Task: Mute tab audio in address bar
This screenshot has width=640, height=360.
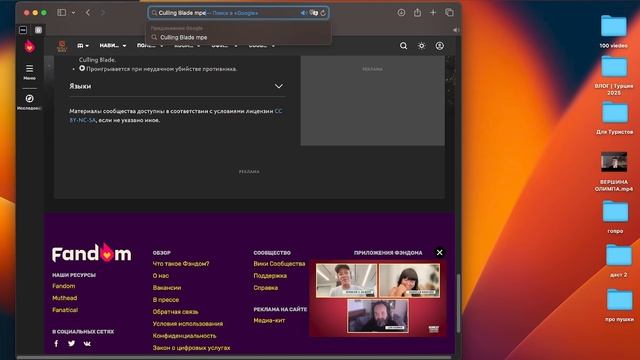Action: pyautogui.click(x=303, y=13)
